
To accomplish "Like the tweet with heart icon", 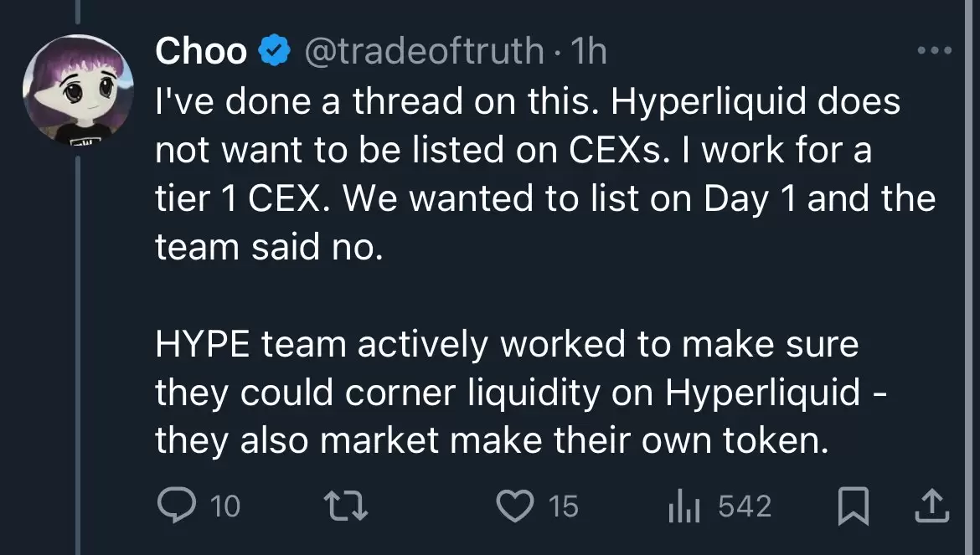I will coord(515,506).
